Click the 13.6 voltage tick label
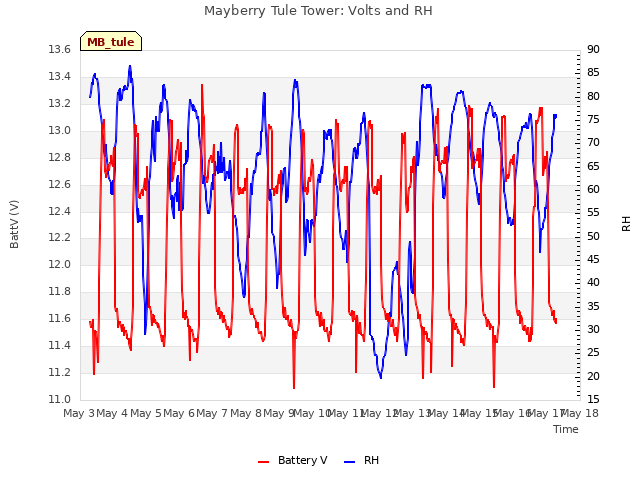 (59, 50)
